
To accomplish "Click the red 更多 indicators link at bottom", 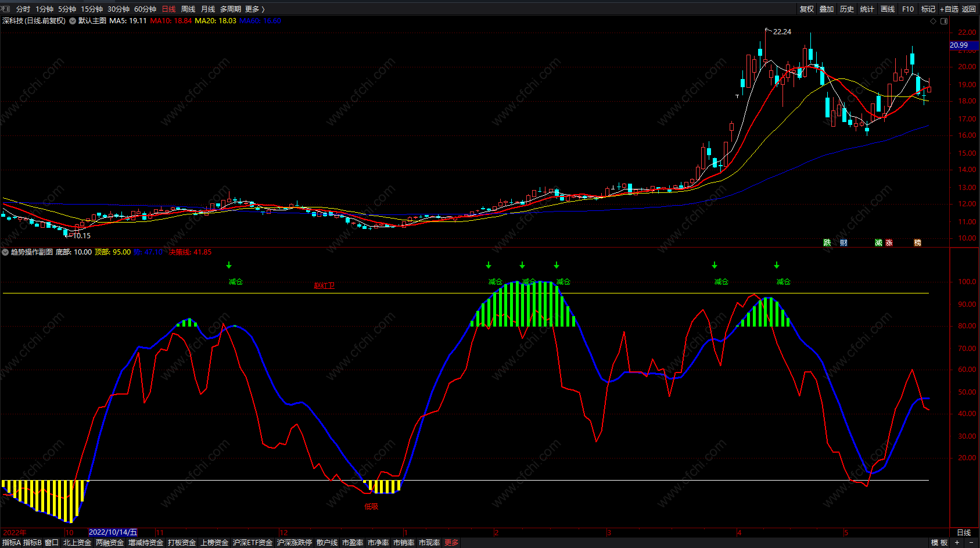I will click(x=451, y=542).
